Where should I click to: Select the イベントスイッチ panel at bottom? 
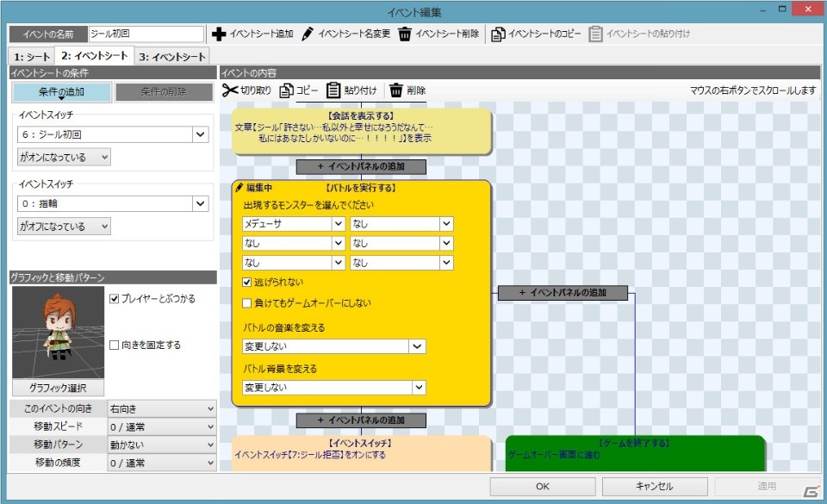(361, 453)
